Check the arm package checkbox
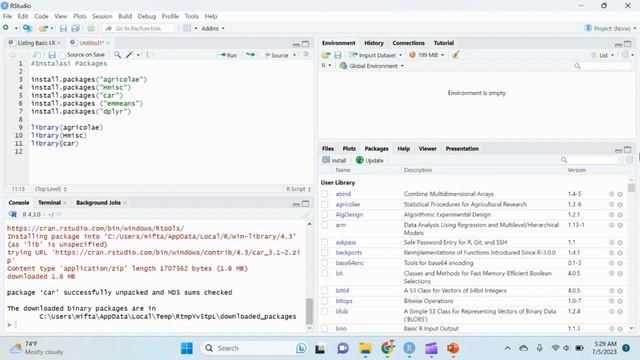This screenshot has width=640, height=360. click(x=324, y=225)
